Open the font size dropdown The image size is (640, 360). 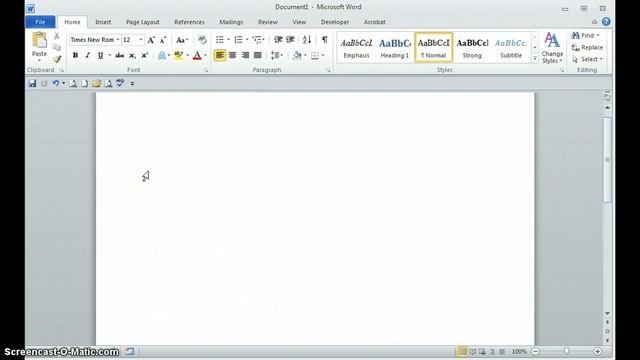(x=141, y=40)
